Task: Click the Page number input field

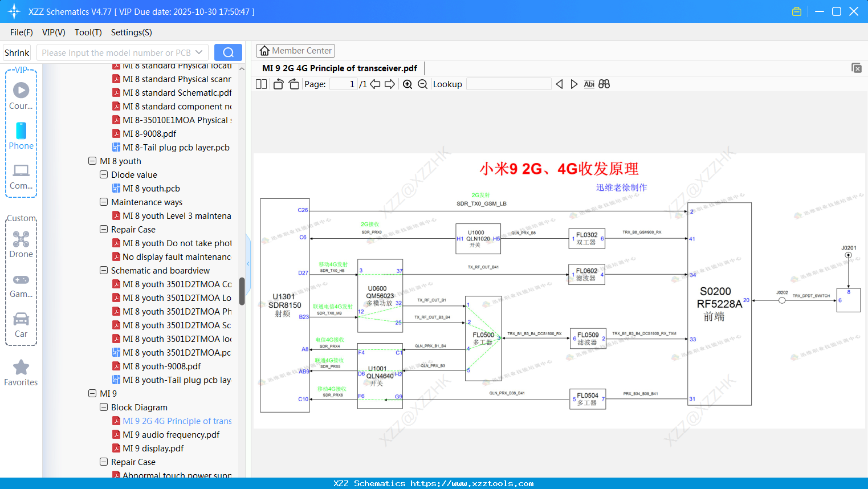Action: (343, 84)
